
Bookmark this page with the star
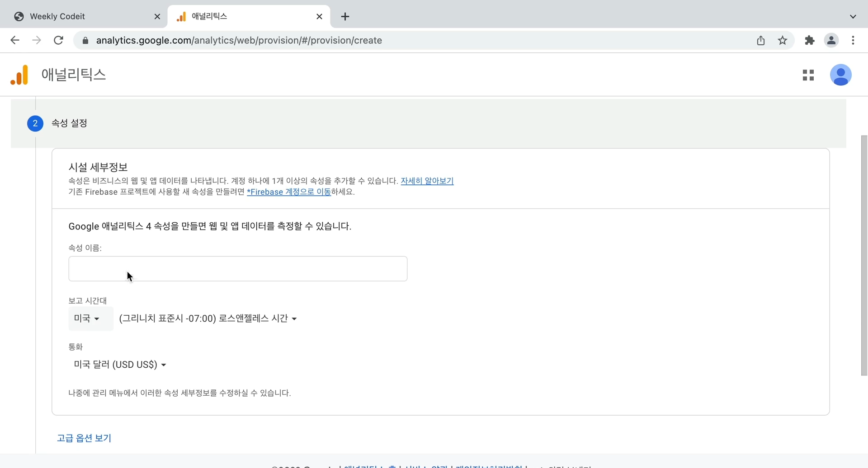(783, 41)
